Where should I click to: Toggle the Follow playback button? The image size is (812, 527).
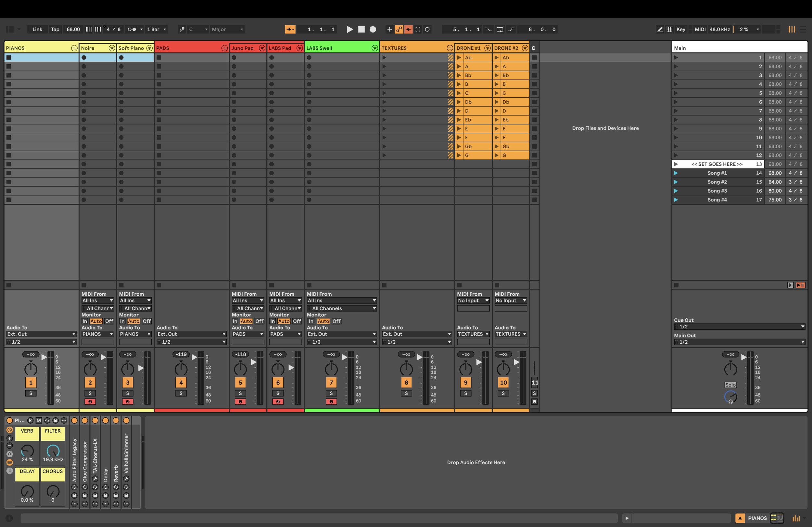(x=290, y=29)
